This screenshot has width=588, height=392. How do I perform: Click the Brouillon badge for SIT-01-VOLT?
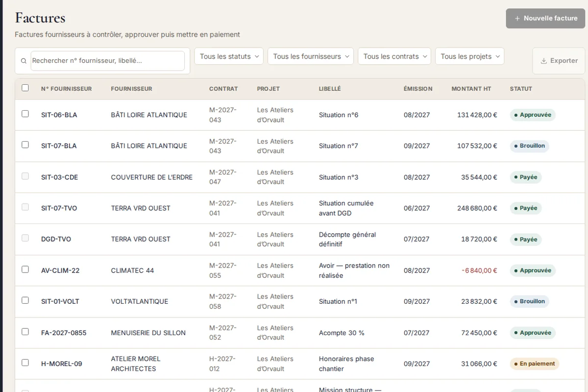(x=529, y=301)
